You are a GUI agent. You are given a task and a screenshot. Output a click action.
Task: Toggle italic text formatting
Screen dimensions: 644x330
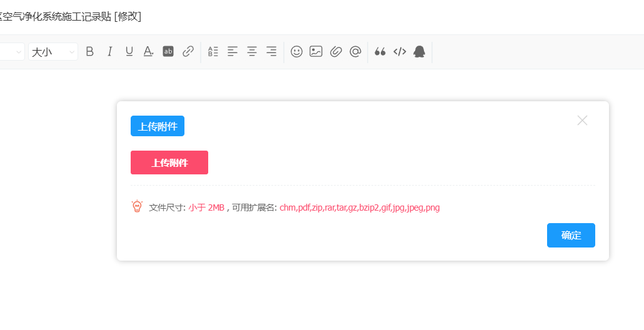(x=110, y=52)
